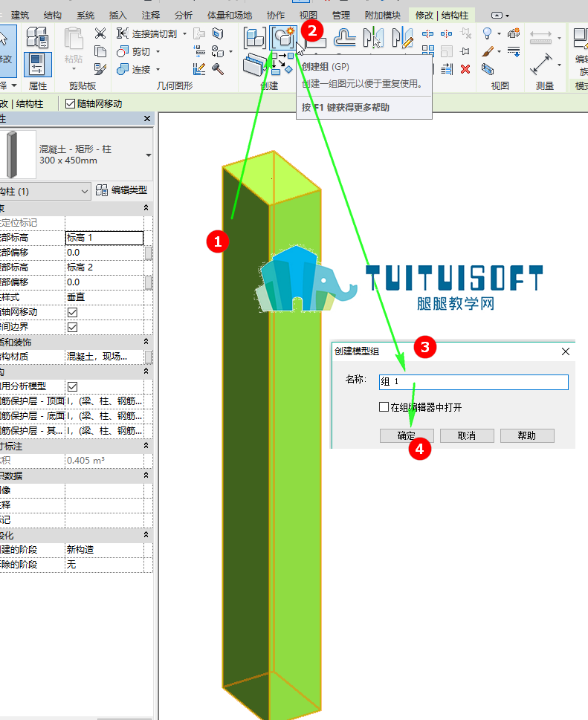The height and width of the screenshot is (720, 588).
Task: Click the lightbulb Hide in View icon
Action: click(x=487, y=33)
